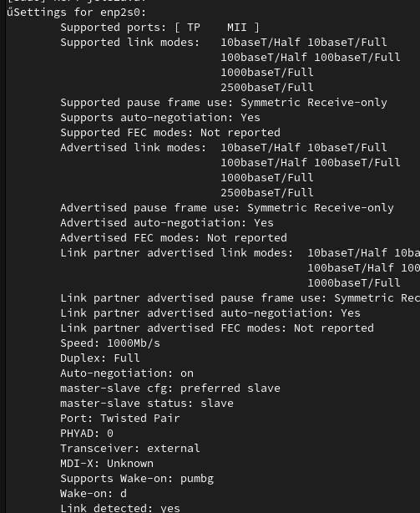This screenshot has width=420, height=513.
Task: Click 'Supported FEC modes: Not reported'
Action: click(170, 133)
